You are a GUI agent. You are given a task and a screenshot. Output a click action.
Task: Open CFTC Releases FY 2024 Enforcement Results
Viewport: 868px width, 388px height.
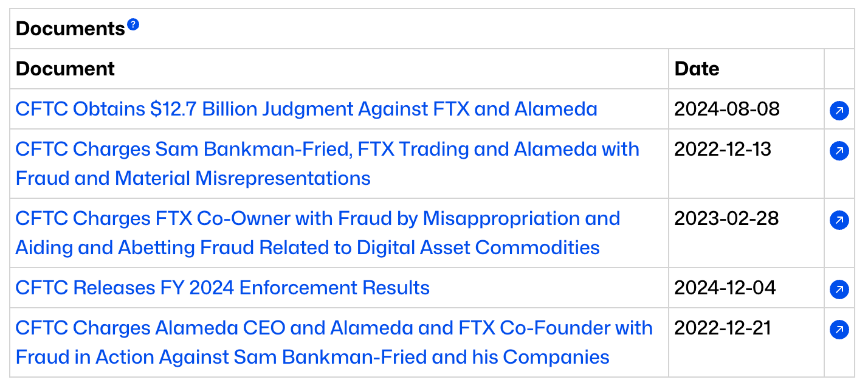tap(222, 288)
